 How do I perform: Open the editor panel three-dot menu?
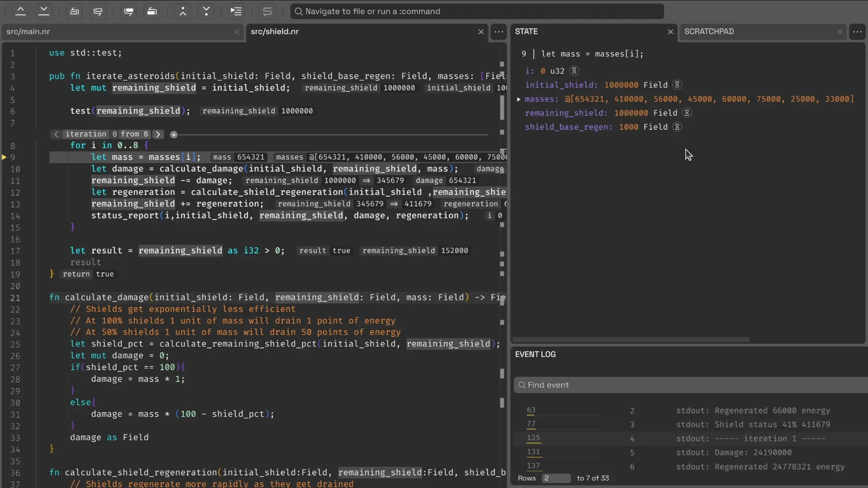point(499,32)
